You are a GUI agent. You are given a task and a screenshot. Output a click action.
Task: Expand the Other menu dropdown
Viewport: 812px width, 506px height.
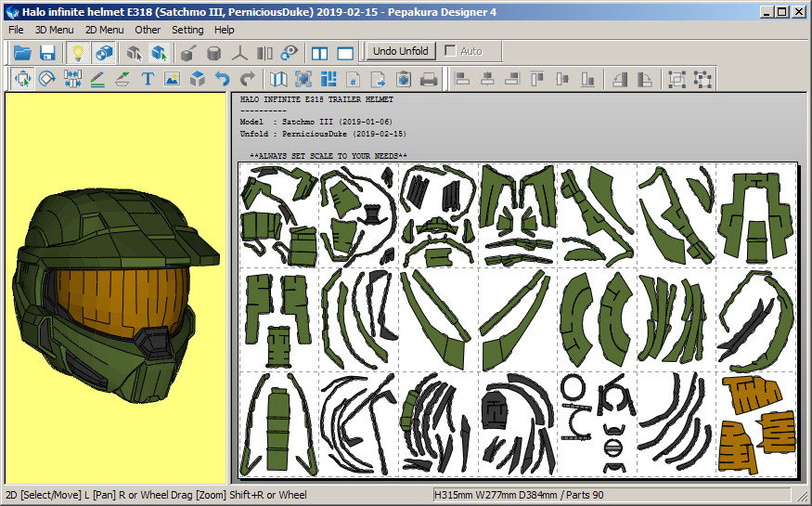(x=148, y=30)
